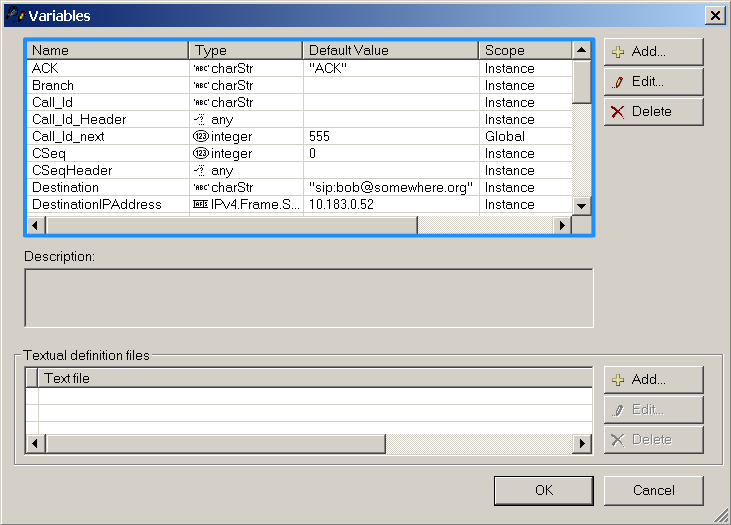This screenshot has height=525, width=731.
Task: Sort variables by Name column header
Action: 108,50
